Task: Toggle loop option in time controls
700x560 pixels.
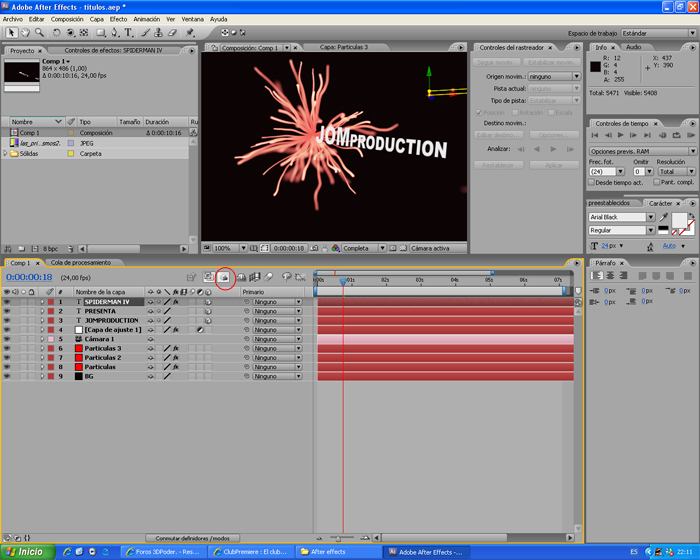Action: coord(677,135)
